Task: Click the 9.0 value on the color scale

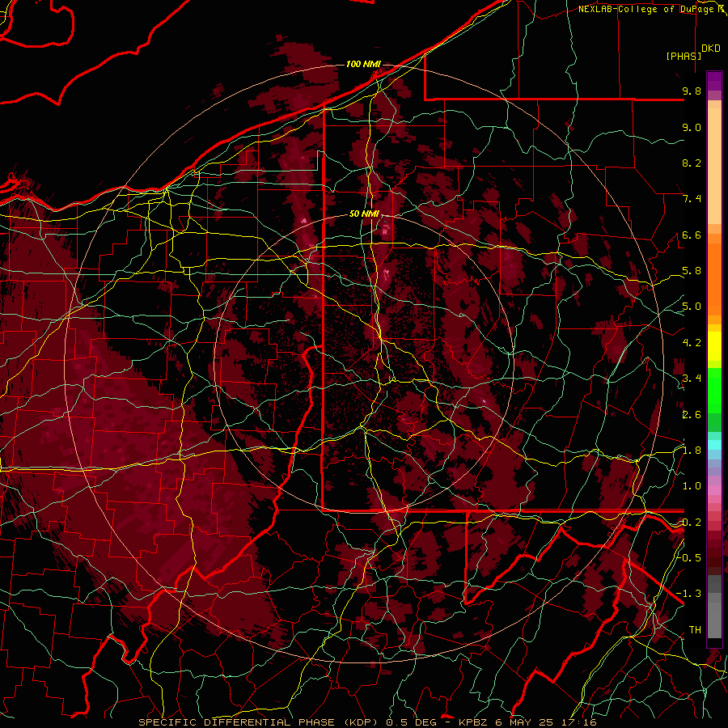Action: 692,127
